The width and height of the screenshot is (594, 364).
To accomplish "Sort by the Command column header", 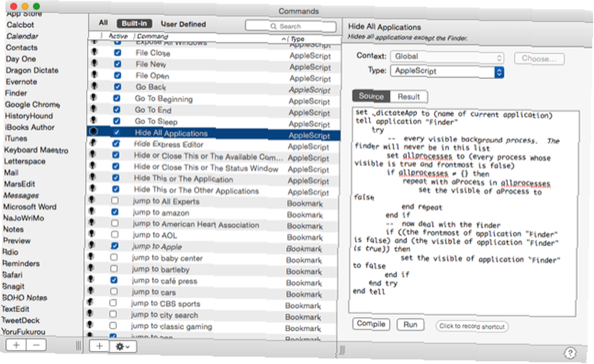I will (152, 36).
